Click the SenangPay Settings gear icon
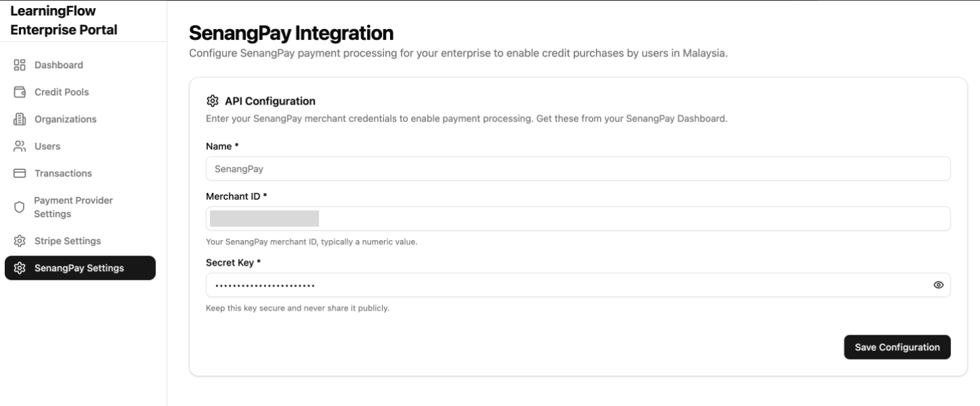This screenshot has height=406, width=980. click(x=18, y=268)
